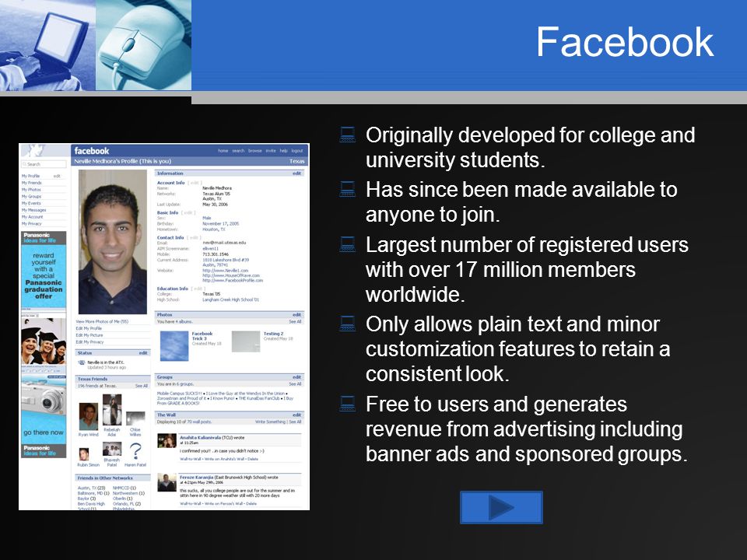The image size is (747, 560).
Task: Click the large profile photo
Action: click(x=113, y=242)
